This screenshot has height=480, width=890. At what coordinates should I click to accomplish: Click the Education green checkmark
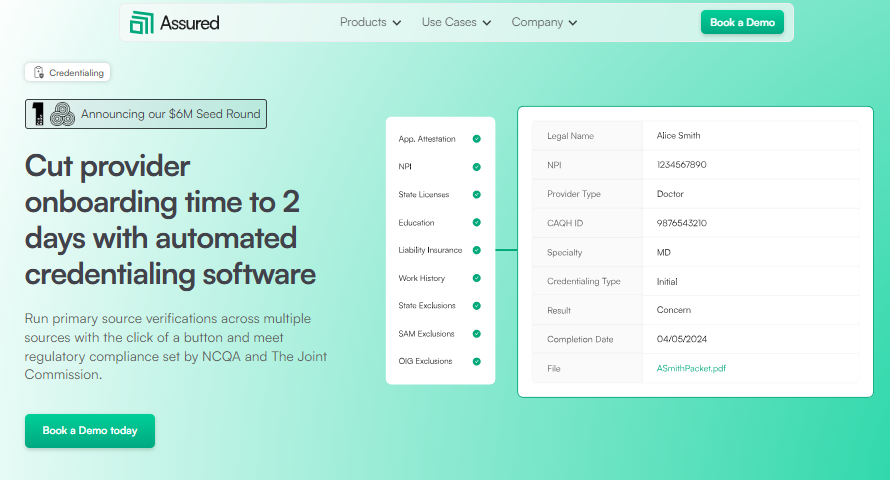[x=477, y=222]
